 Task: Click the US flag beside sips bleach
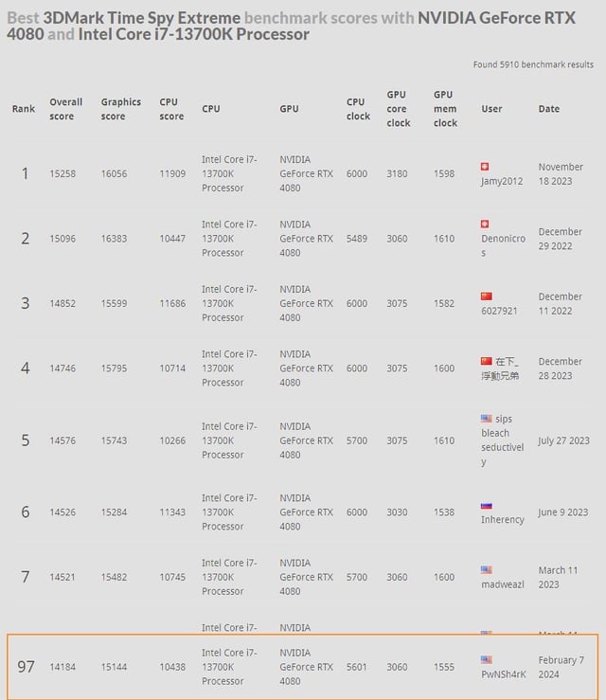click(x=487, y=419)
